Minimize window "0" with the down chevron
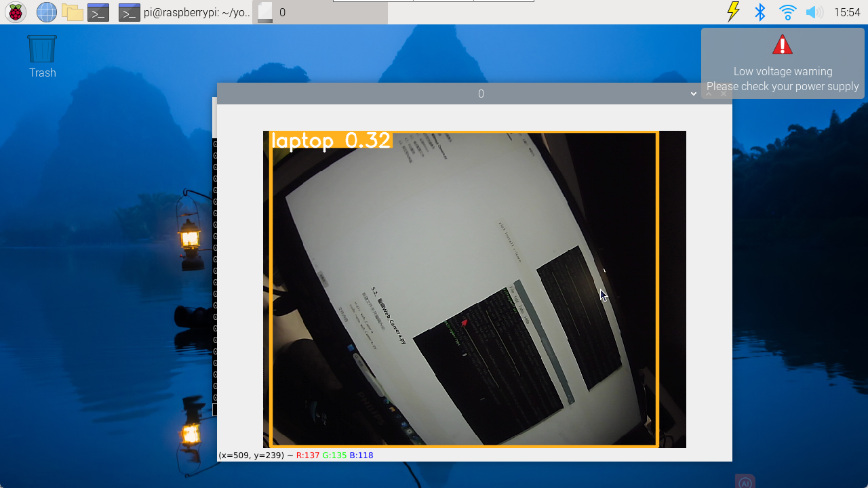This screenshot has width=868, height=488. tap(694, 94)
